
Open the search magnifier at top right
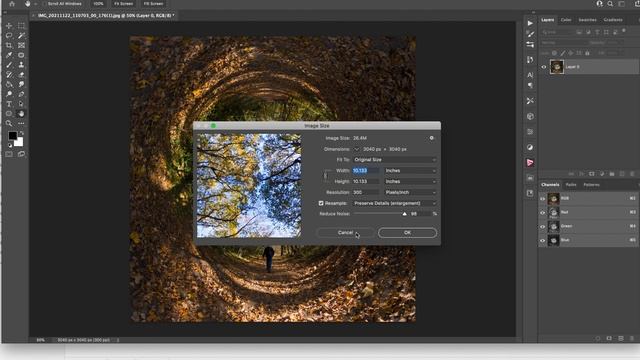coord(610,4)
